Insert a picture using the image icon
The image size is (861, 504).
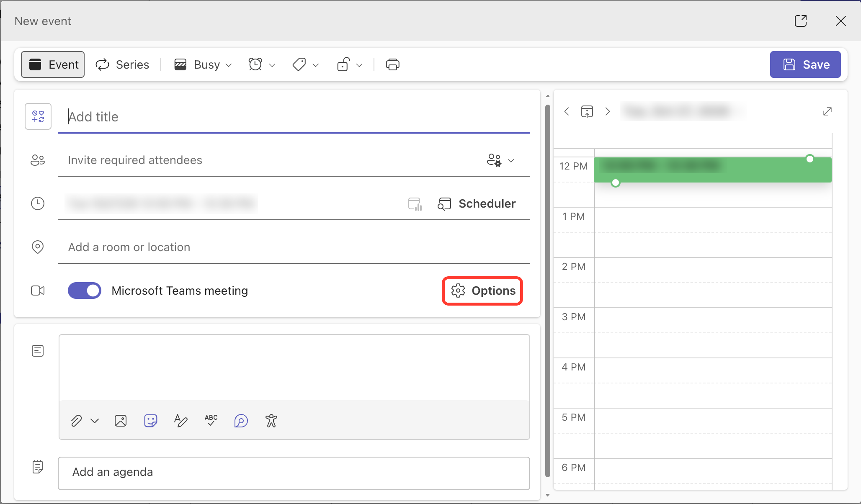(121, 421)
